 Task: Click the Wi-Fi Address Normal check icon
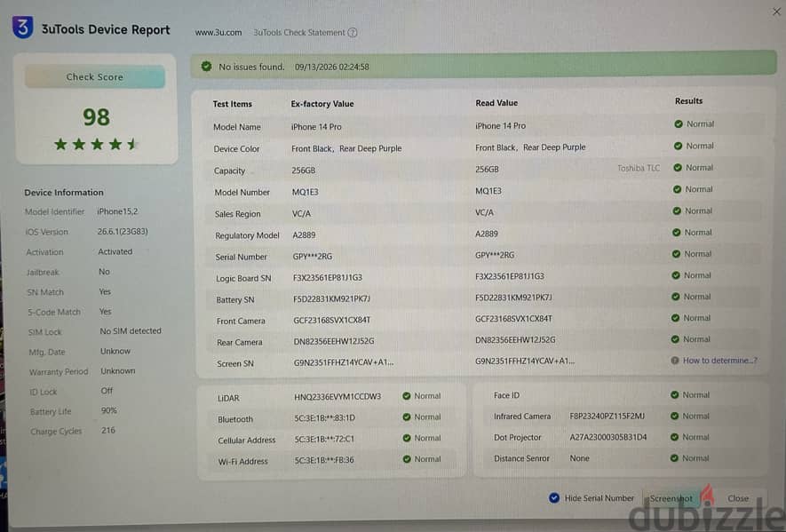pyautogui.click(x=407, y=459)
